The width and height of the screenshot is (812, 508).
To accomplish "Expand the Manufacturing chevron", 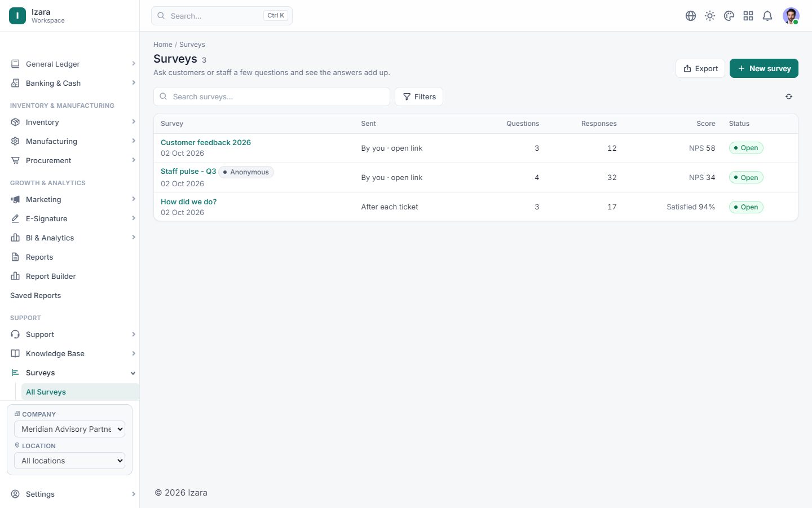I will coord(134,141).
